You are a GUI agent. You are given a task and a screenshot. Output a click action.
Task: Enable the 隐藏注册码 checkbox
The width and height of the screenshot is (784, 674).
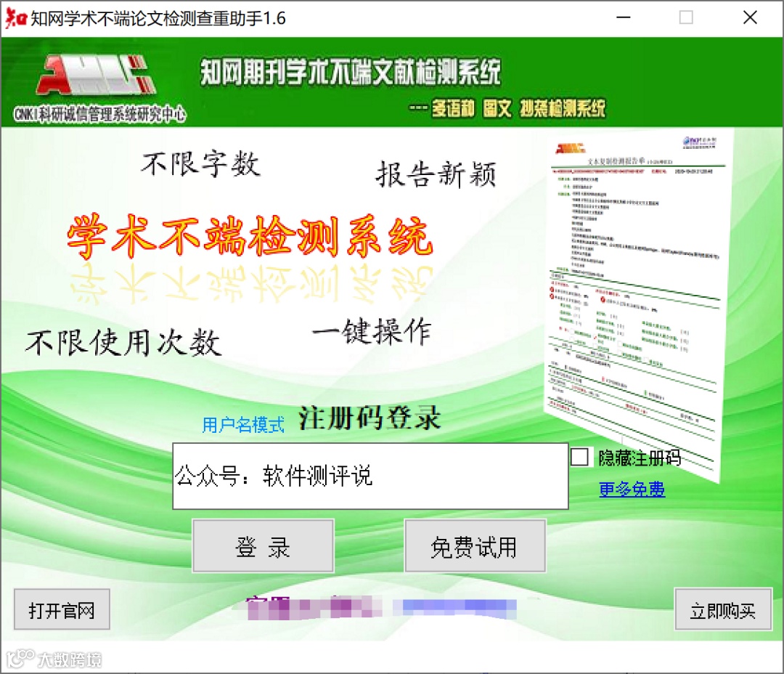pyautogui.click(x=579, y=457)
